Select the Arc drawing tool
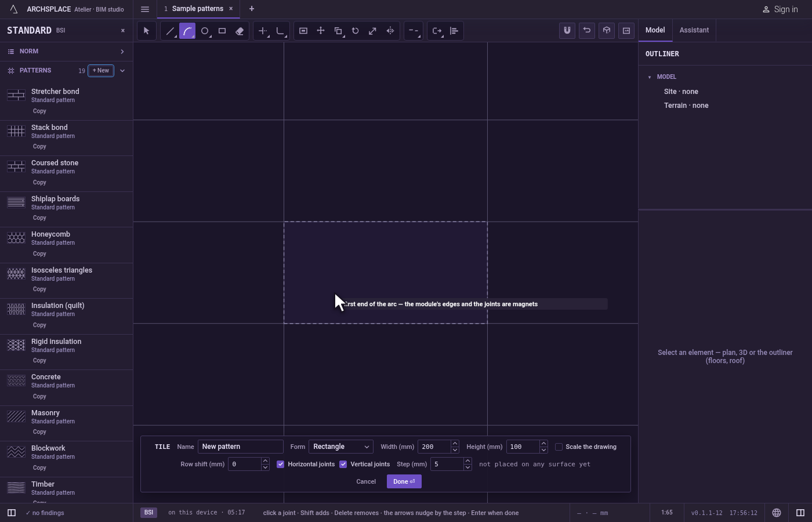Viewport: 812px width, 522px height. click(x=187, y=31)
